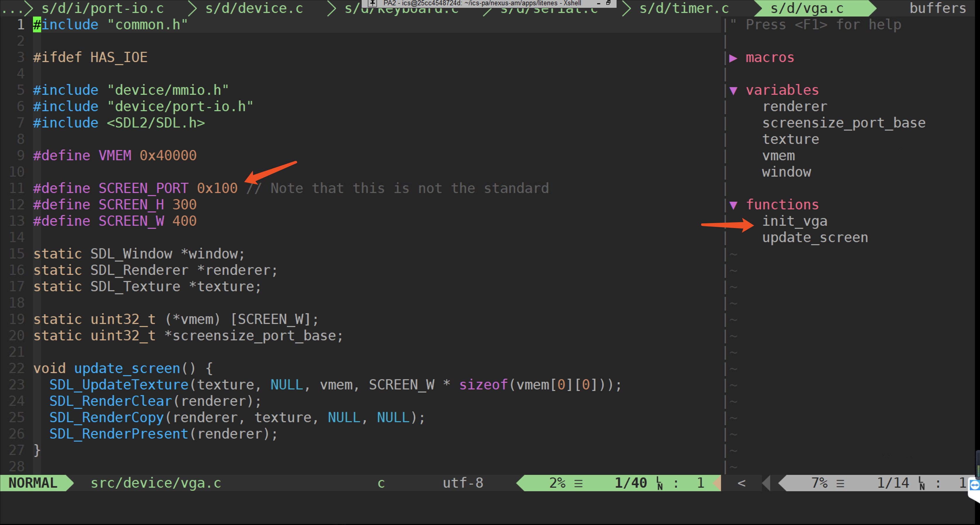Screen dimensions: 980x525
Task: Click the restore window icon in Xshell bar
Action: pos(608,3)
